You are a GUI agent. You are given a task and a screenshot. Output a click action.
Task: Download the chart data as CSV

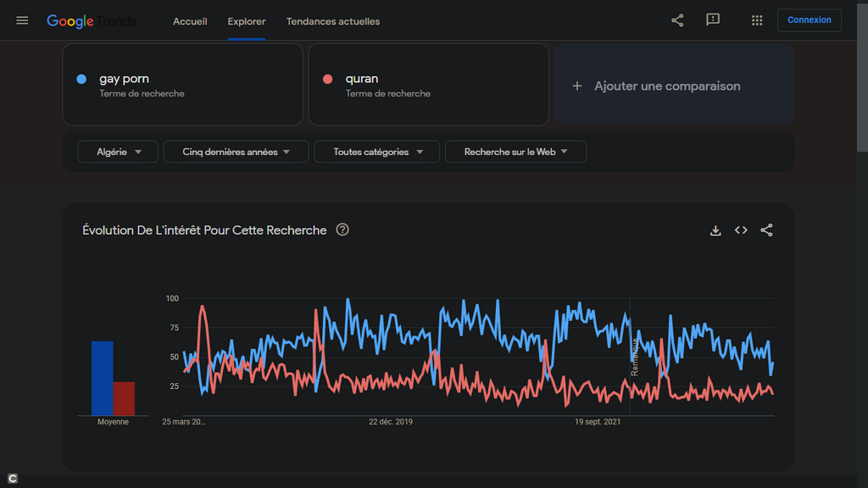[x=715, y=230]
